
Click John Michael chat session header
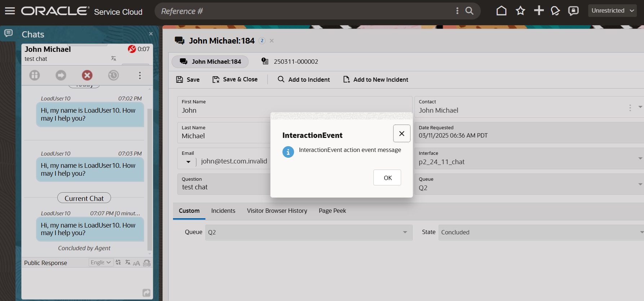[x=87, y=54]
